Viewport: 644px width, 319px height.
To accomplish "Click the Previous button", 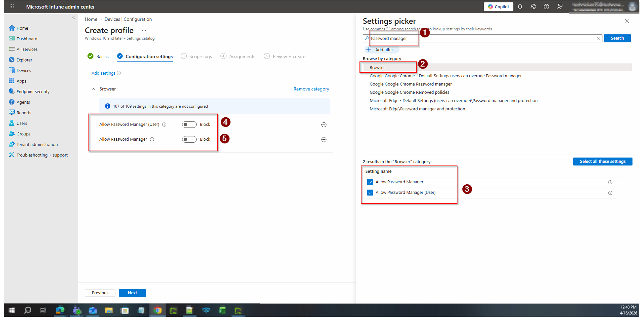I will click(x=100, y=293).
